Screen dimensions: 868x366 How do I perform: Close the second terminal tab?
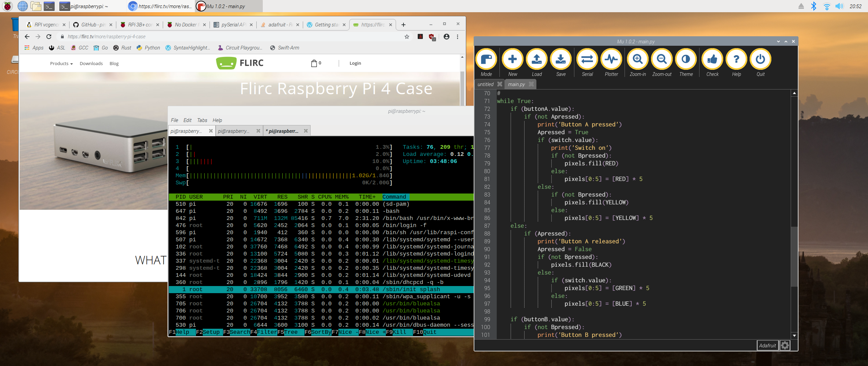(258, 131)
